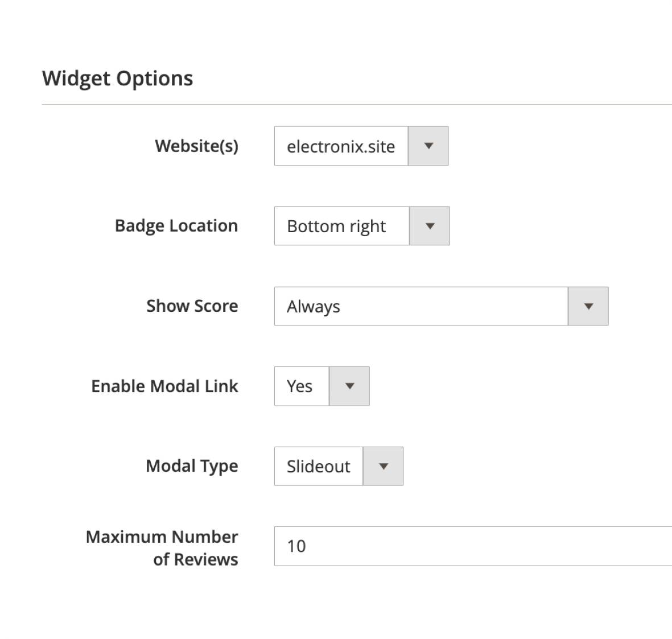Select the Always value in Show Score
This screenshot has width=672, height=639.
[x=314, y=307]
